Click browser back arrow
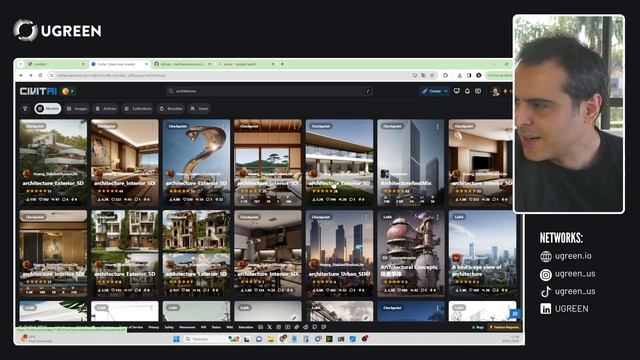This screenshot has height=360, width=640. 22,76
